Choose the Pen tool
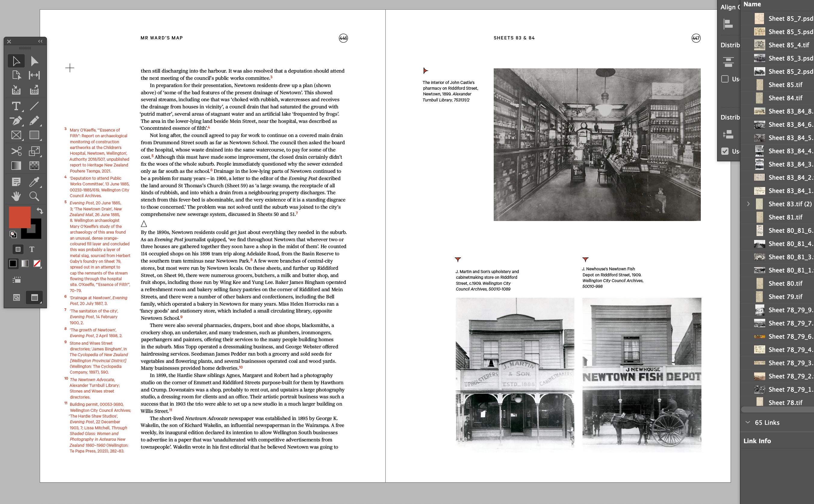This screenshot has height=504, width=814. 16,120
